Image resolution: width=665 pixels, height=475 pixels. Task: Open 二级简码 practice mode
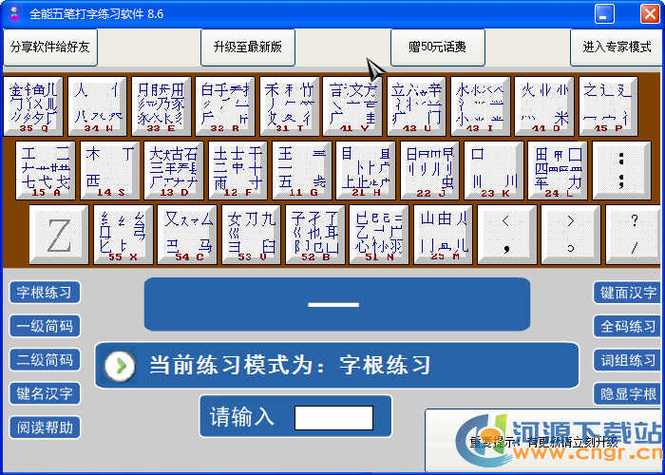pos(45,360)
